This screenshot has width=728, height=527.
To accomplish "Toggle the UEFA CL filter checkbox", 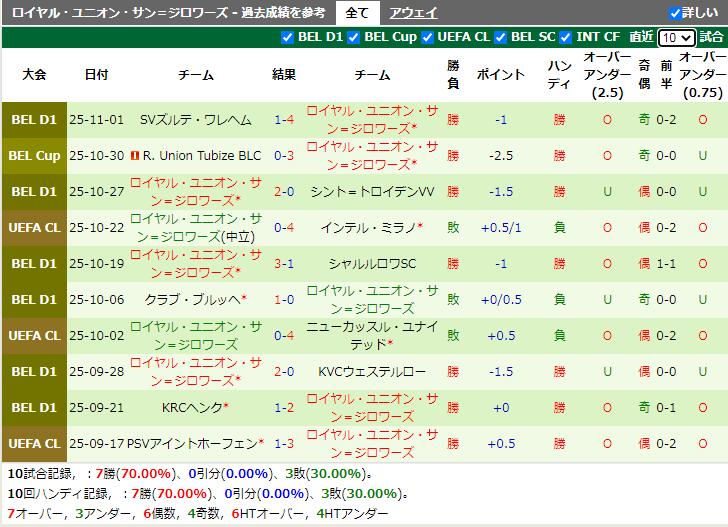I will tap(429, 37).
